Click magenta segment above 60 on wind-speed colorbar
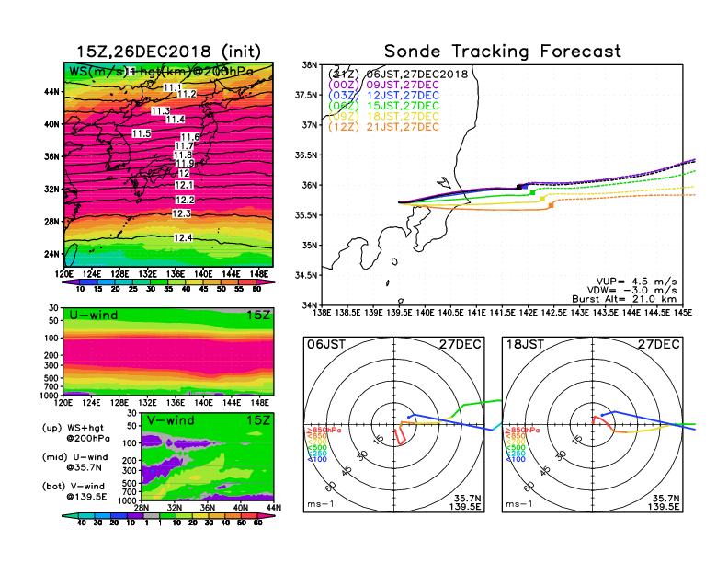The width and height of the screenshot is (728, 563). pyautogui.click(x=267, y=281)
